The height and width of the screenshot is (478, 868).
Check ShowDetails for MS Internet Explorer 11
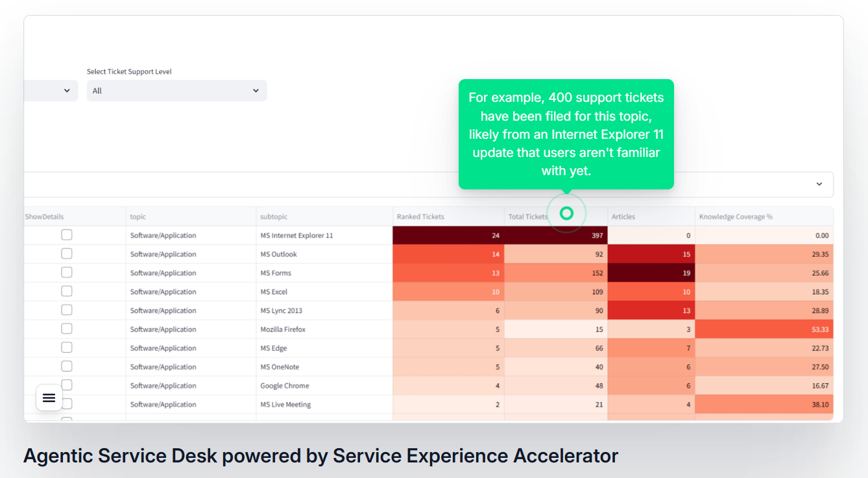[x=67, y=235]
